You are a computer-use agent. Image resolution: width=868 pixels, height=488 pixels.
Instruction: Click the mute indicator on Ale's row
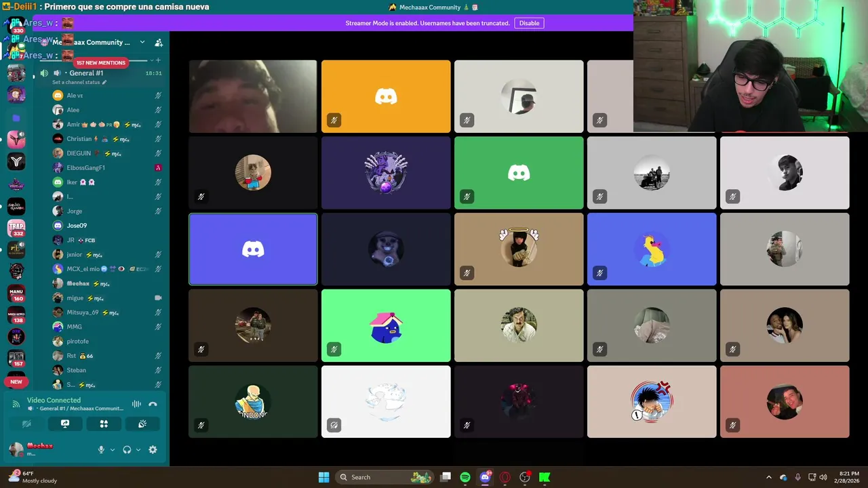(158, 96)
